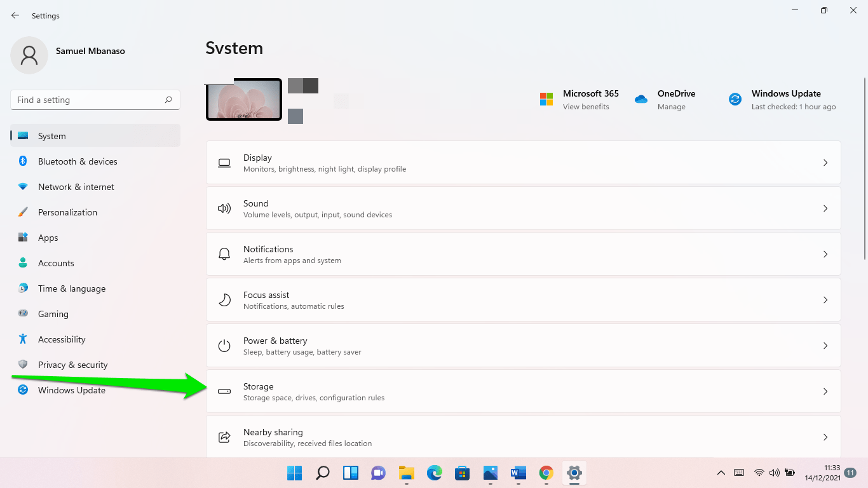Image resolution: width=868 pixels, height=488 pixels.
Task: Open the notification count badge
Action: pyautogui.click(x=850, y=473)
